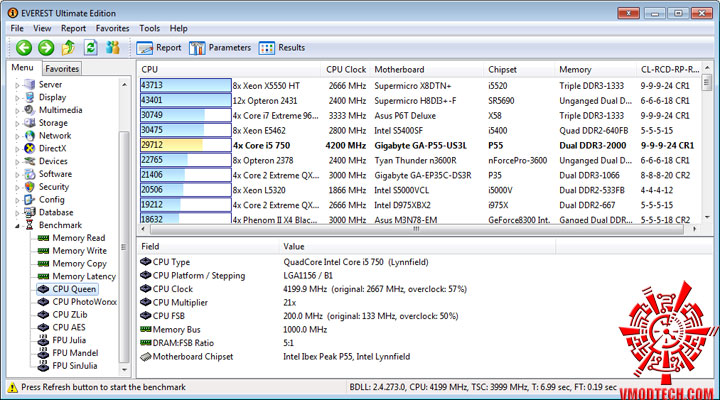The image size is (720, 400).
Task: Select the Server icon in the tree
Action: click(29, 85)
